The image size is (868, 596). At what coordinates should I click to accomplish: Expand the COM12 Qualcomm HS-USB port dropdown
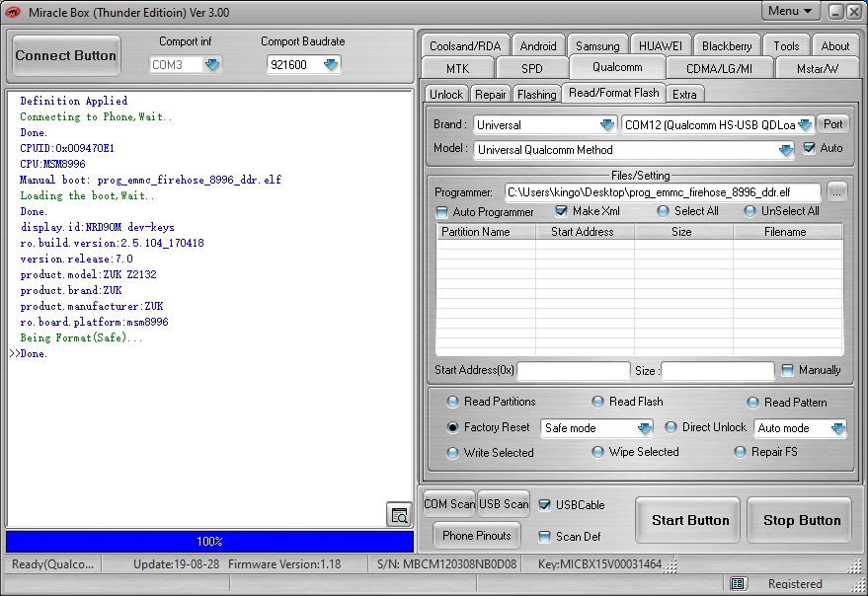[805, 125]
